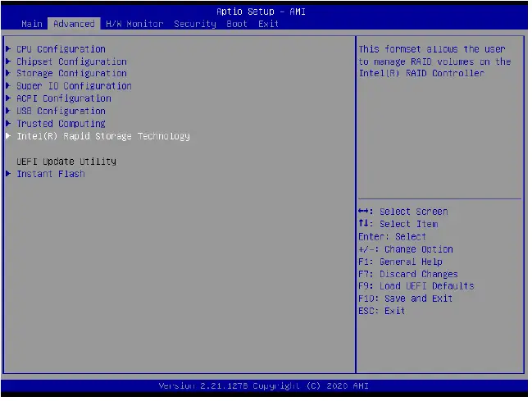
Task: Click the arrow beside ACPI Configuration
Action: click(x=8, y=98)
